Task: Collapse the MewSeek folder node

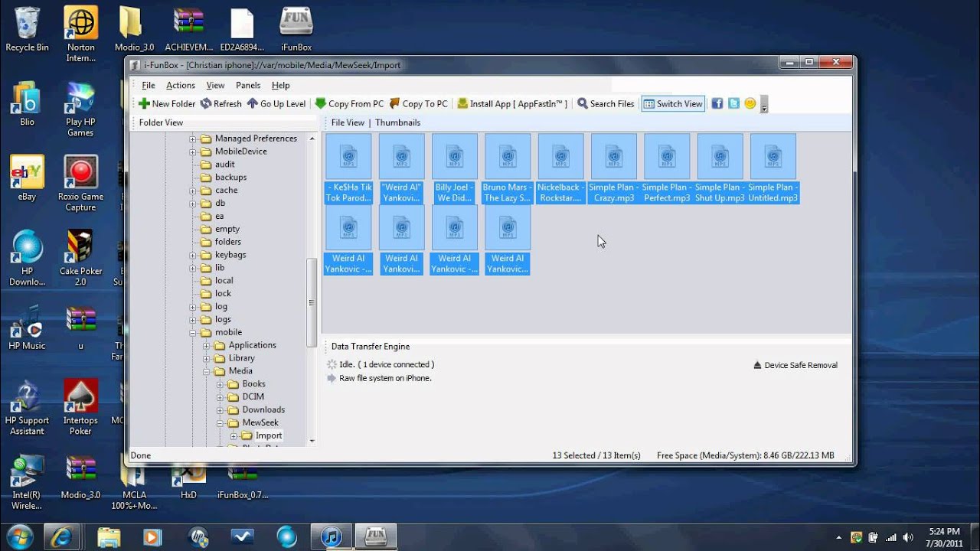Action: pyautogui.click(x=220, y=423)
